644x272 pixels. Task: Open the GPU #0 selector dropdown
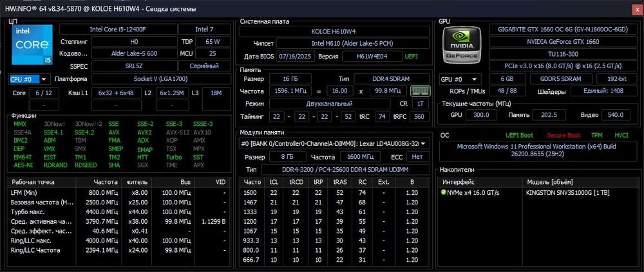[460, 79]
